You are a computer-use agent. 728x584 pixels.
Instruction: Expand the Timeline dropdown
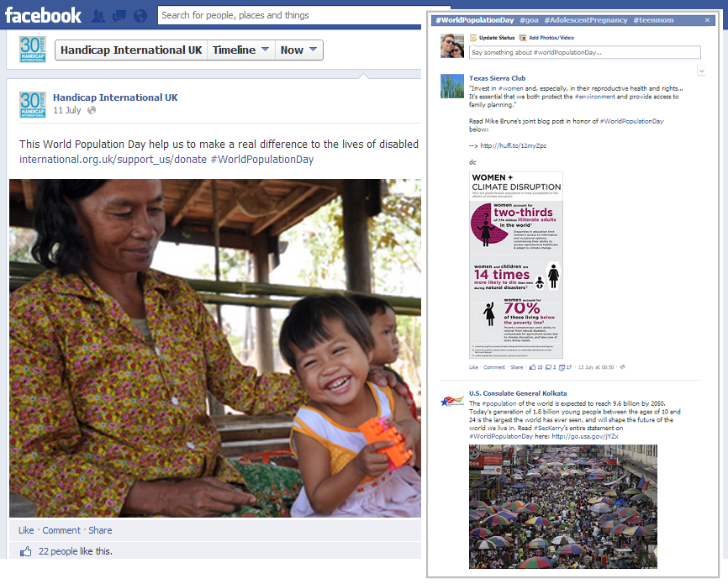point(241,50)
